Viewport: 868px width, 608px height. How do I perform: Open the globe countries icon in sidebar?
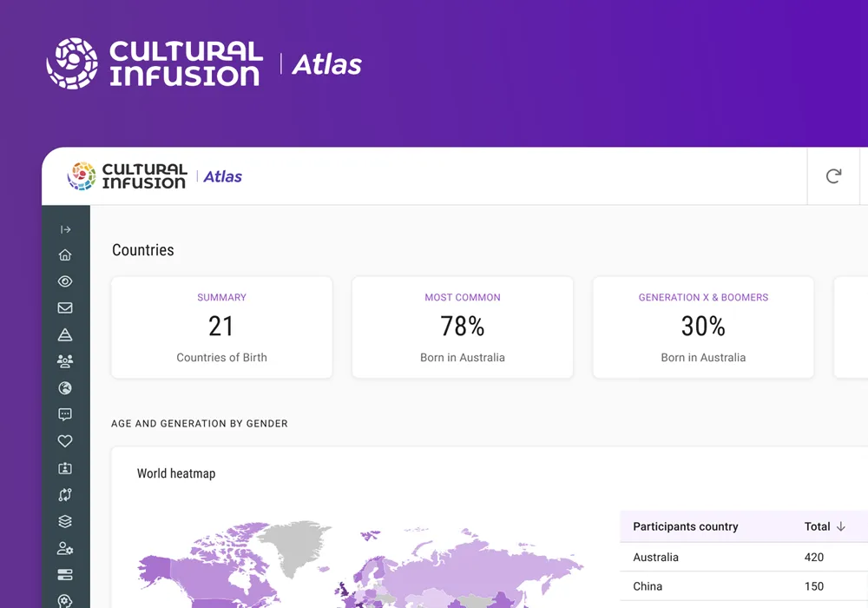(x=65, y=387)
